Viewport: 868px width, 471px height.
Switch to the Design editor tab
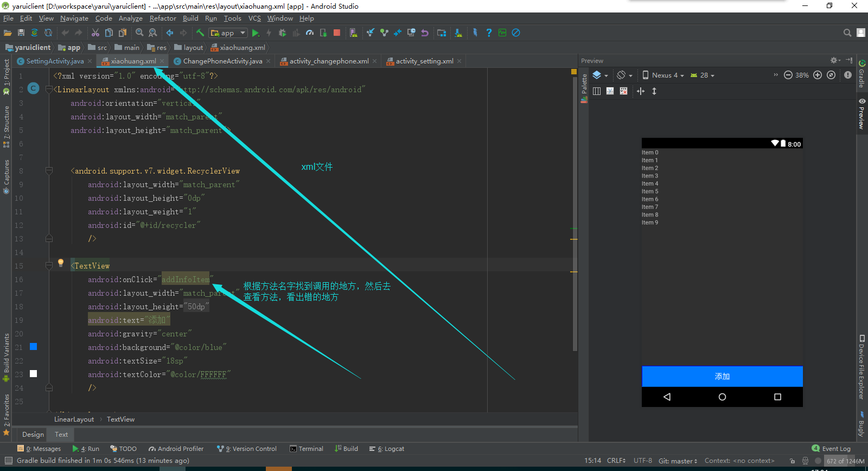33,434
